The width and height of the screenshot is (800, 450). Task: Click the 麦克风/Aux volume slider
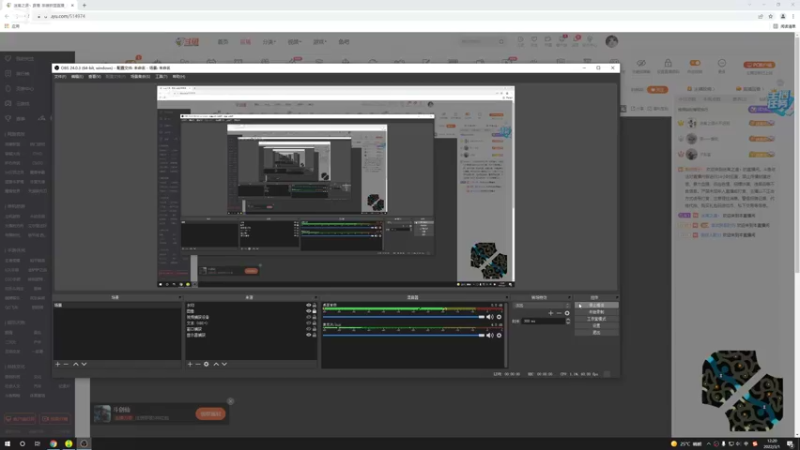(x=404, y=336)
